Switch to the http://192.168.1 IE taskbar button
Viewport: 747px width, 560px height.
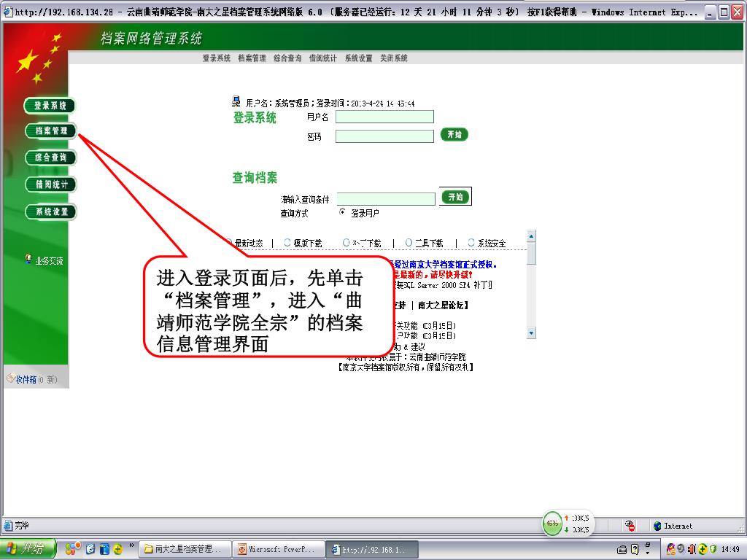click(x=373, y=549)
